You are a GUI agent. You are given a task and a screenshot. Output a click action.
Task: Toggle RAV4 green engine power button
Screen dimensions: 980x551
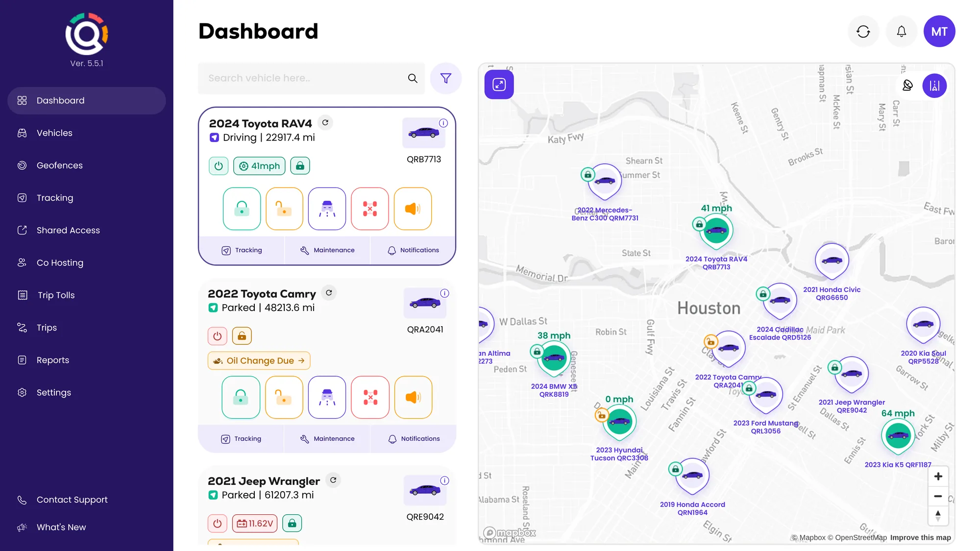(x=219, y=166)
